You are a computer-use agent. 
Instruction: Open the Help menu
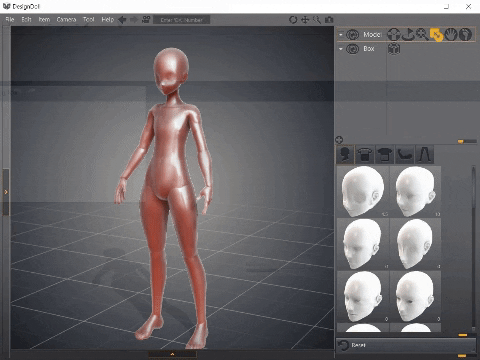click(108, 20)
